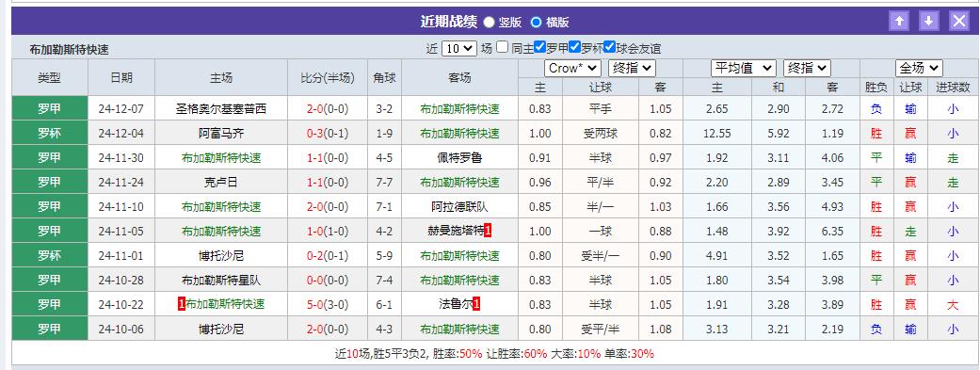Open team link 阿富马齐
Image resolution: width=980 pixels, height=370 pixels.
click(x=221, y=133)
